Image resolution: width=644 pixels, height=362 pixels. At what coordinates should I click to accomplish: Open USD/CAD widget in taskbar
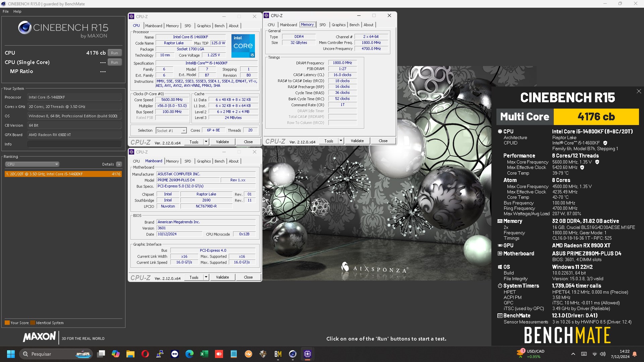click(532, 354)
